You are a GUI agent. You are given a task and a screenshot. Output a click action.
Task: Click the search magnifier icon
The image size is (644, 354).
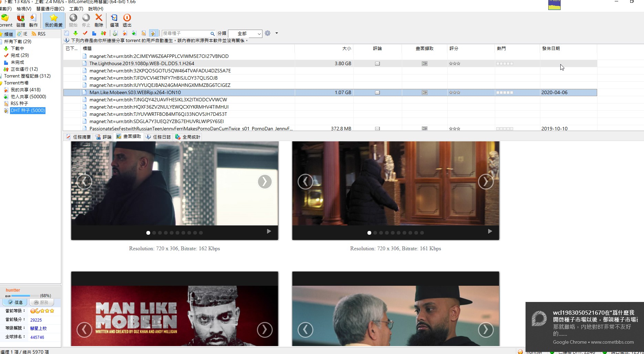212,33
